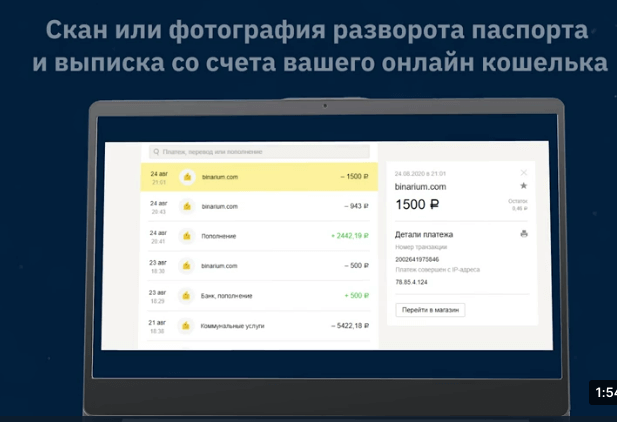This screenshot has width=617, height=422.
Task: Open the Коммунальные услуги payment row
Action: coord(260,326)
